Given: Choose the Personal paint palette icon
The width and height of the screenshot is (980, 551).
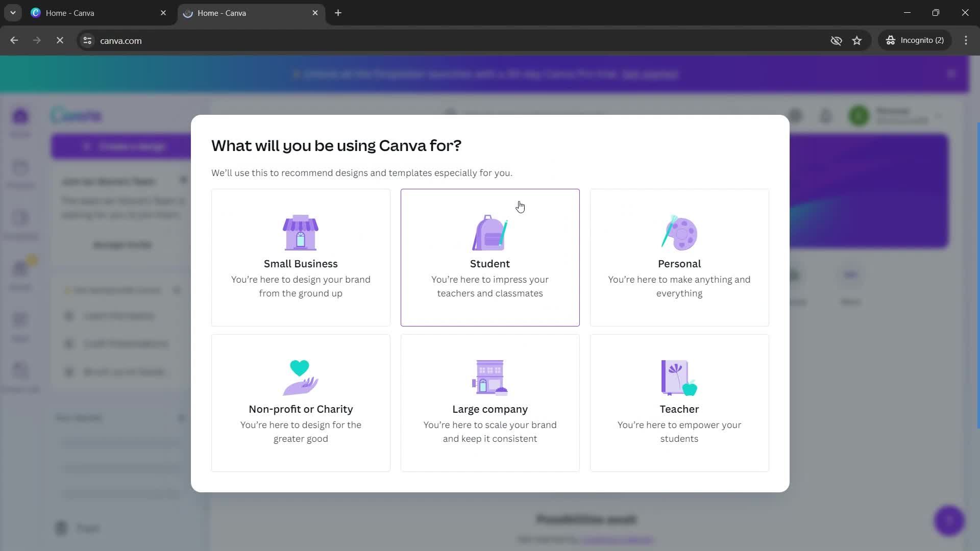Looking at the screenshot, I should tap(679, 233).
